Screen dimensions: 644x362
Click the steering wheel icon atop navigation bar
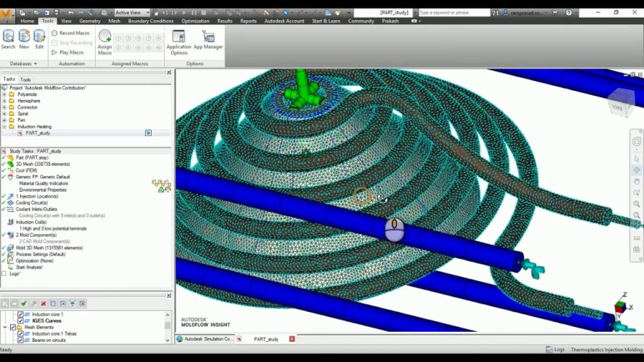[636, 141]
